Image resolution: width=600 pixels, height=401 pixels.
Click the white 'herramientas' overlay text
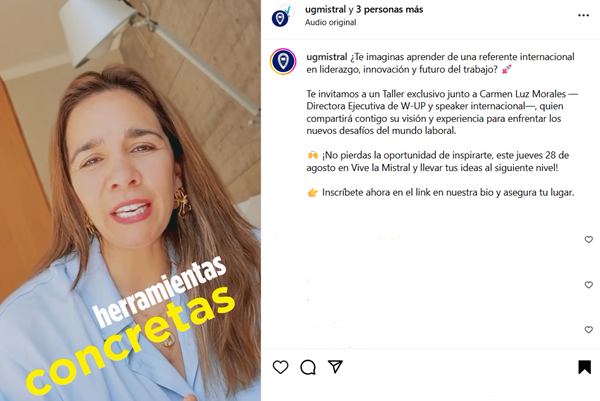coord(160,292)
